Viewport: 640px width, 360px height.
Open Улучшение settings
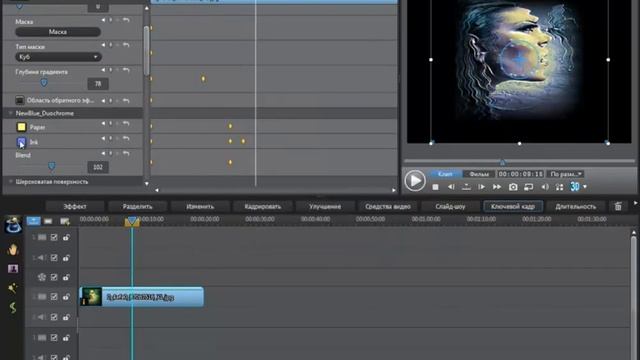[325, 207]
